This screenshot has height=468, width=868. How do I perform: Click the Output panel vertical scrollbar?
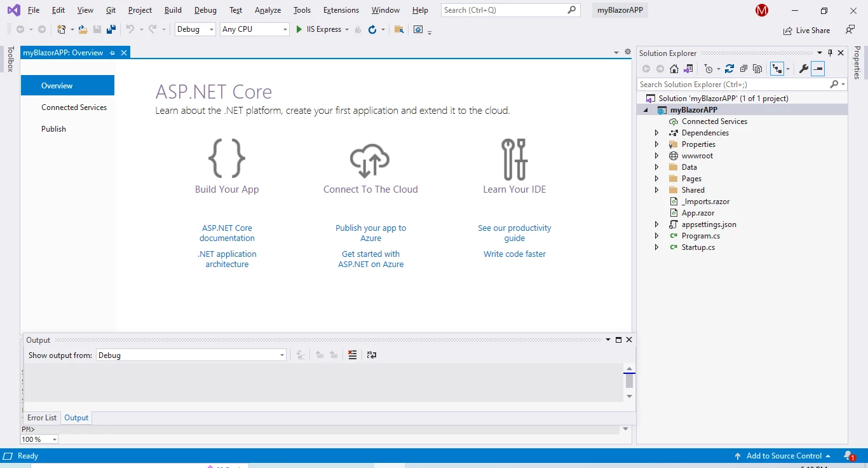(x=629, y=383)
